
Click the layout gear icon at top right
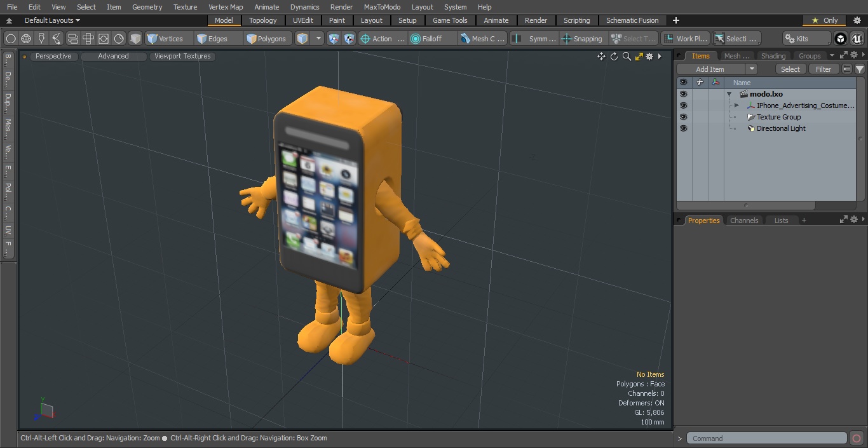pyautogui.click(x=857, y=20)
